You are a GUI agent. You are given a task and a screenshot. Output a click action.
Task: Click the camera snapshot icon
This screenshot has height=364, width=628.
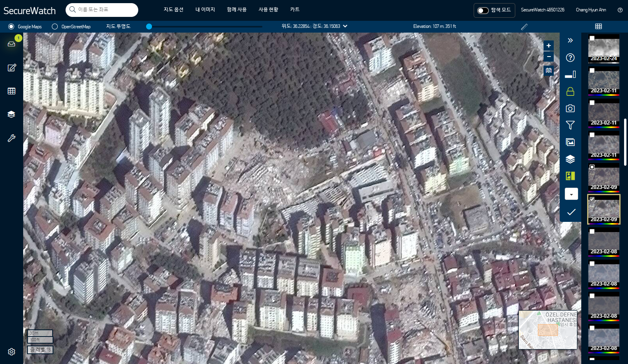(x=570, y=108)
